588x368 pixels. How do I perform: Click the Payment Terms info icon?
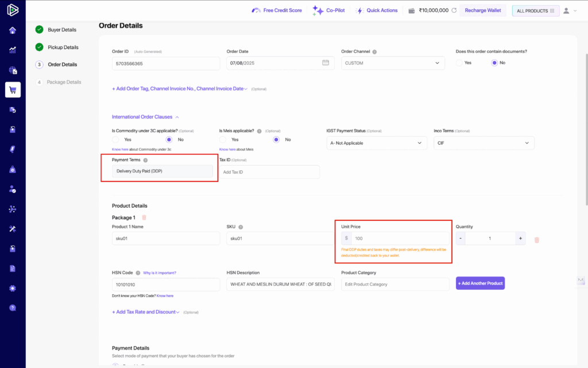coord(145,160)
